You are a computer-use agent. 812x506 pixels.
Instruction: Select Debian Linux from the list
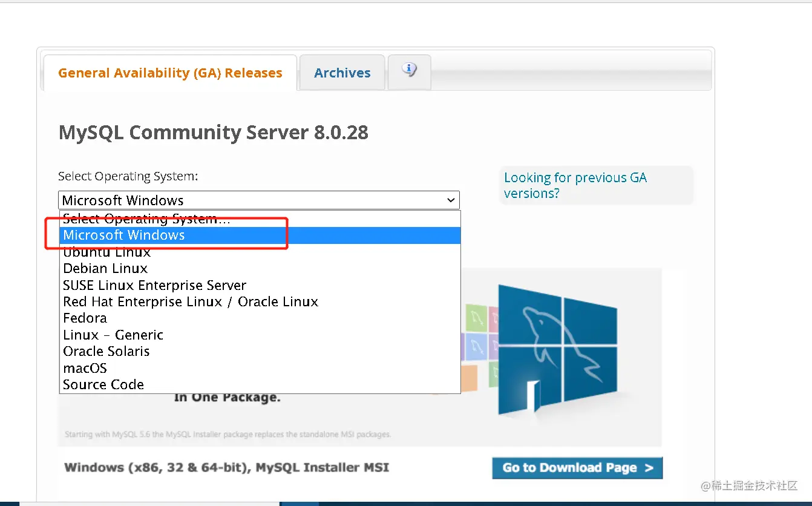(260, 268)
